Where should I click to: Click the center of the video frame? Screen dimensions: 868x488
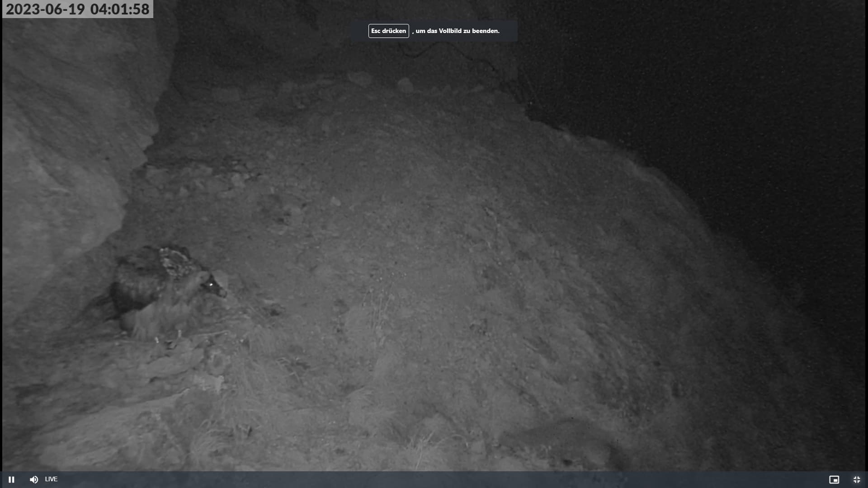tap(434, 244)
